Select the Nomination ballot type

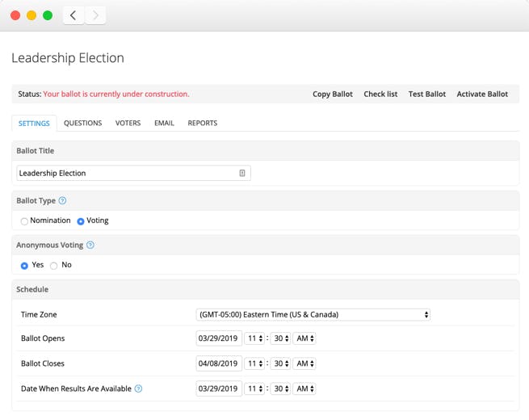click(x=24, y=221)
